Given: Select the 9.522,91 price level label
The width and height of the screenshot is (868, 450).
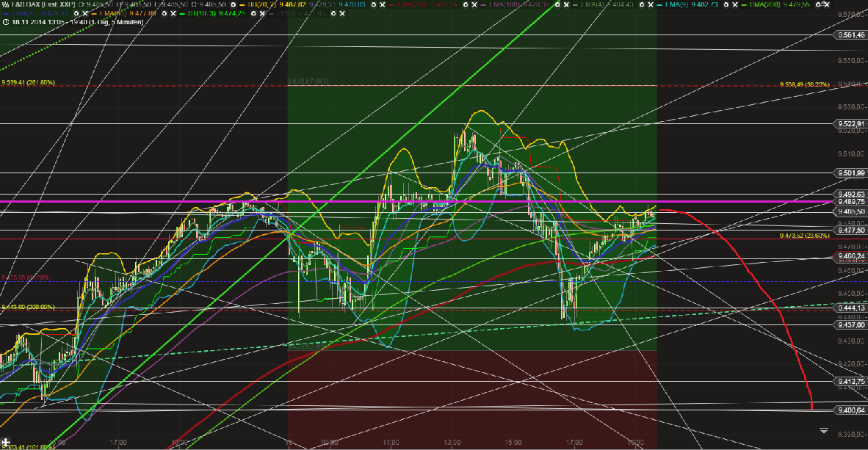Looking at the screenshot, I should tap(850, 124).
